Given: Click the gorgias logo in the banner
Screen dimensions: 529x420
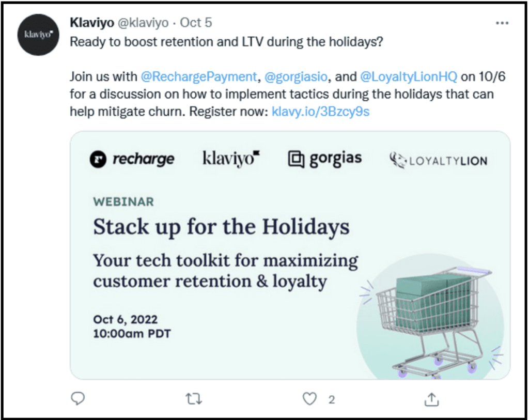Looking at the screenshot, I should tap(325, 160).
